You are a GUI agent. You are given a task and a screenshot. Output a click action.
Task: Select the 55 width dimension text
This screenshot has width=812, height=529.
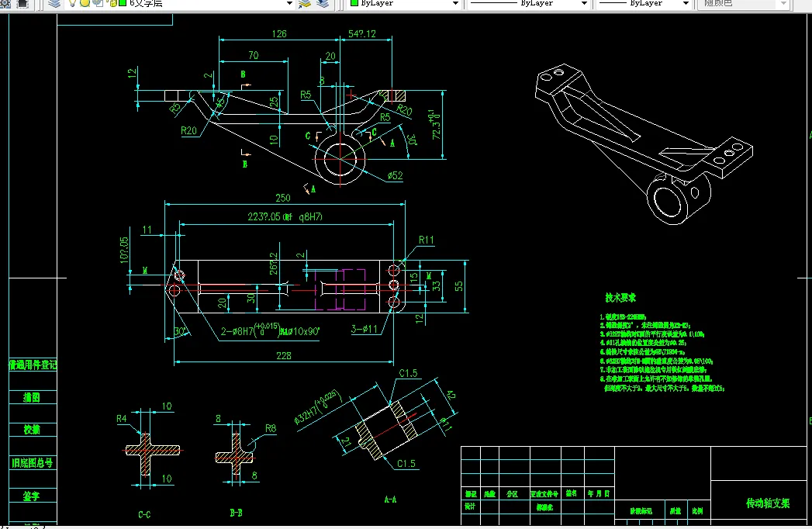click(458, 286)
